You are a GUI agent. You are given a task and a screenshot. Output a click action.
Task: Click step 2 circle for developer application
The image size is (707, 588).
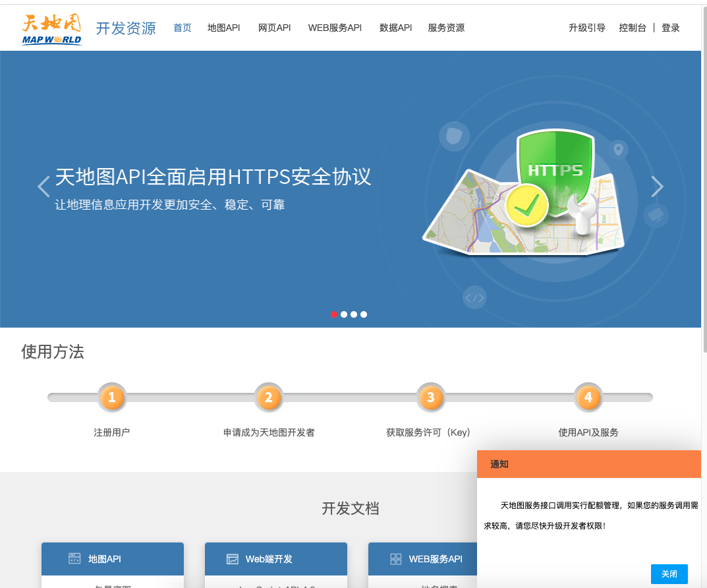tap(269, 397)
